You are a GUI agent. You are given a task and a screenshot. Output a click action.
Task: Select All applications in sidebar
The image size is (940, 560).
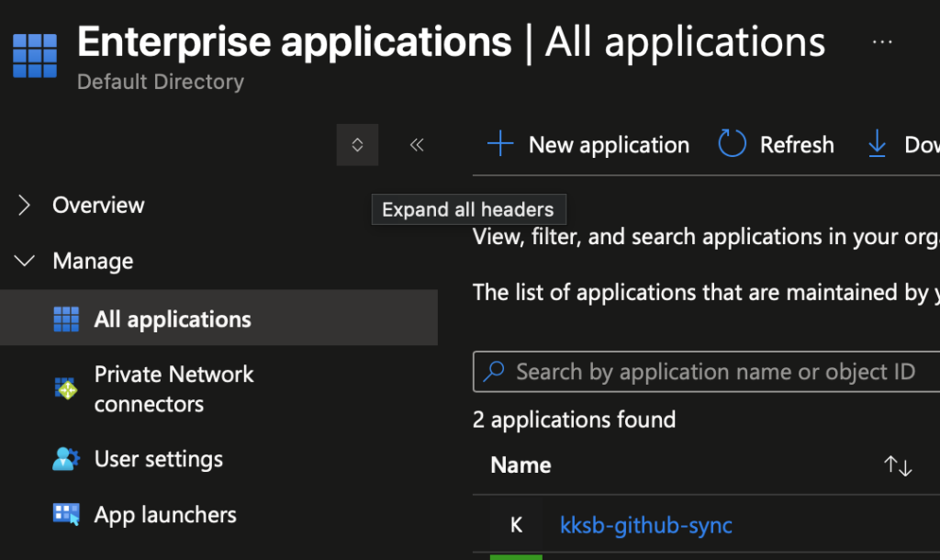(x=173, y=319)
